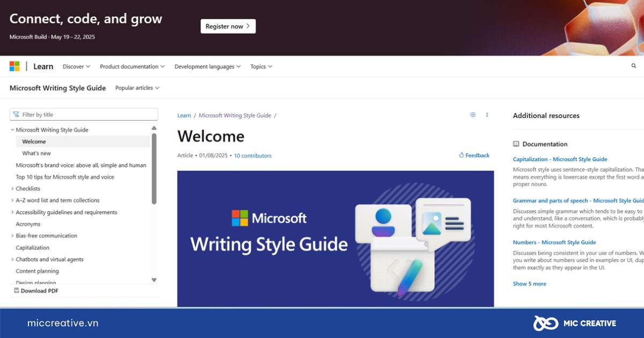This screenshot has height=338, width=644.
Task: Select the What's new tree item
Action: click(36, 153)
